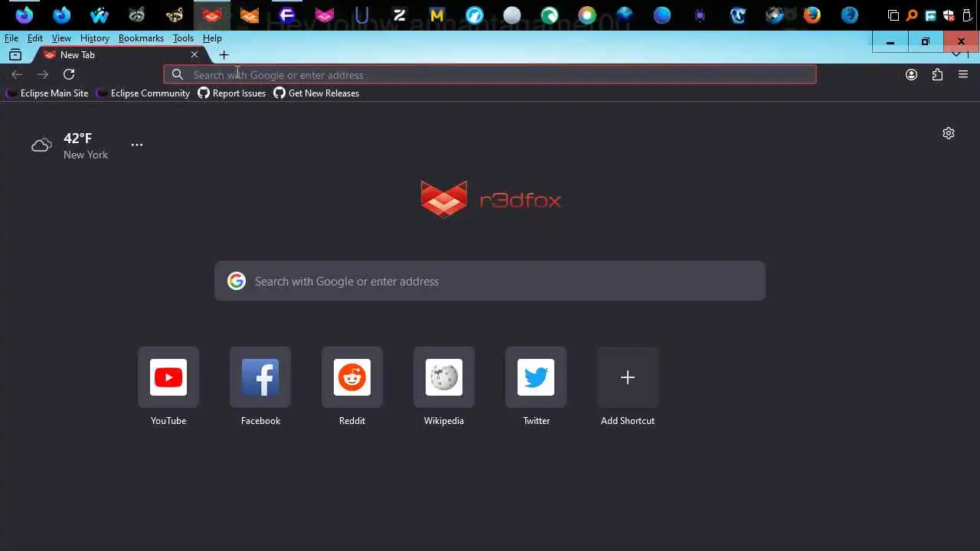Image resolution: width=980 pixels, height=551 pixels.
Task: Open the 42°F New York weather forecast
Action: tap(70, 145)
